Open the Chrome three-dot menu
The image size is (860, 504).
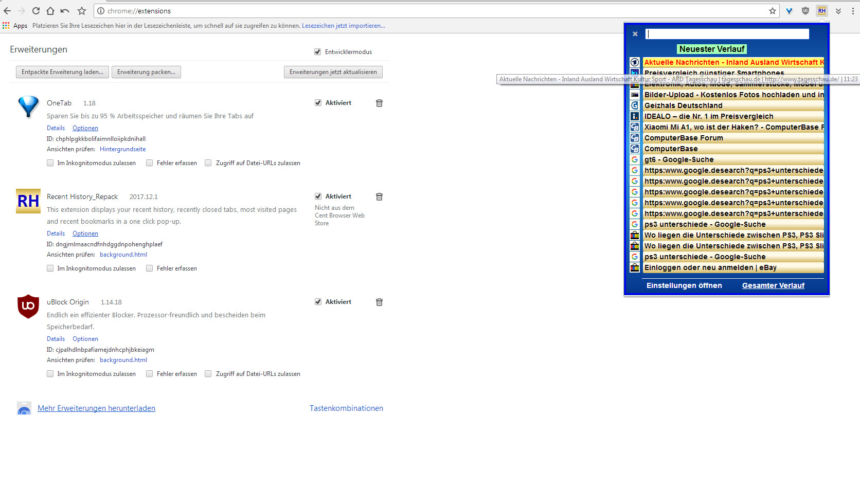coord(853,11)
